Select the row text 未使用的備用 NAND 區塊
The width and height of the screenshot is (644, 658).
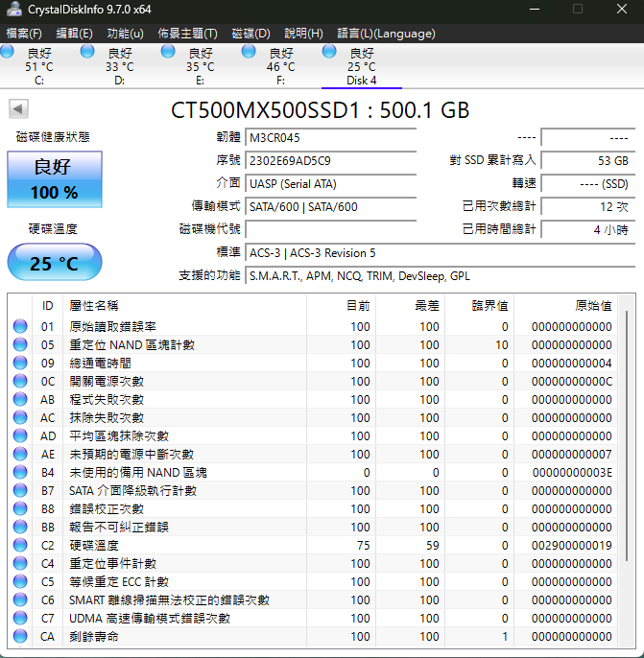point(138,473)
